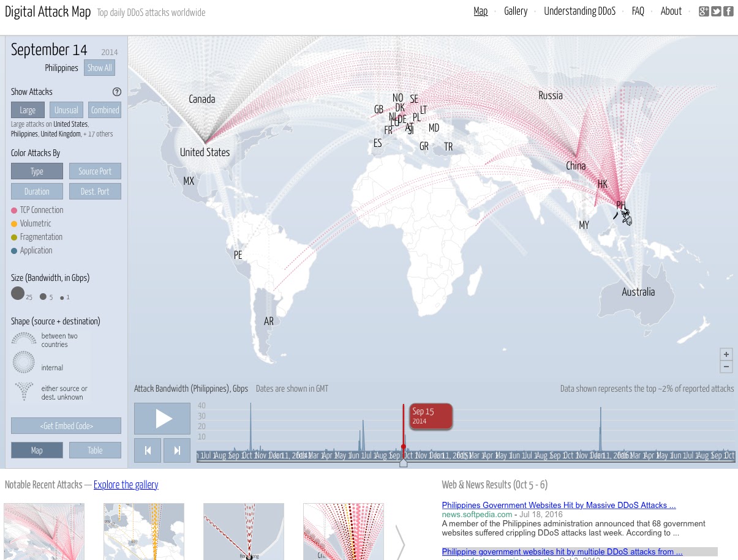Open the About page

point(671,11)
